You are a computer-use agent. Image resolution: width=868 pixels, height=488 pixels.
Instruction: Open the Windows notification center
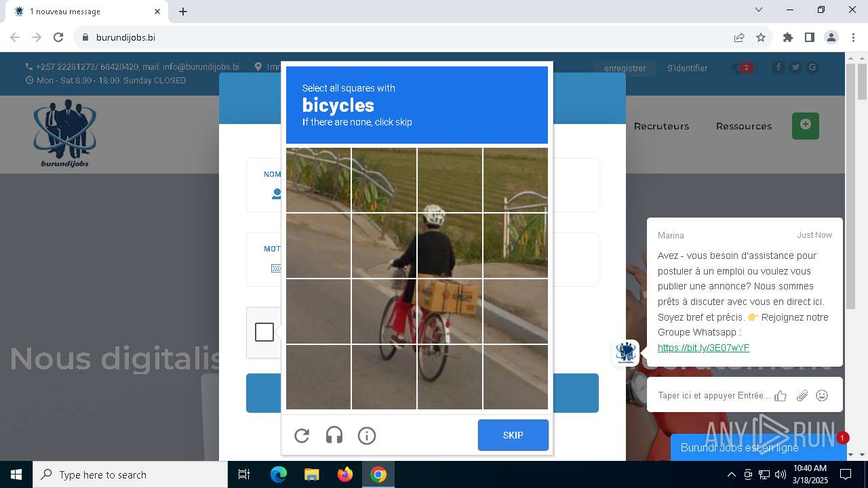pos(846,474)
